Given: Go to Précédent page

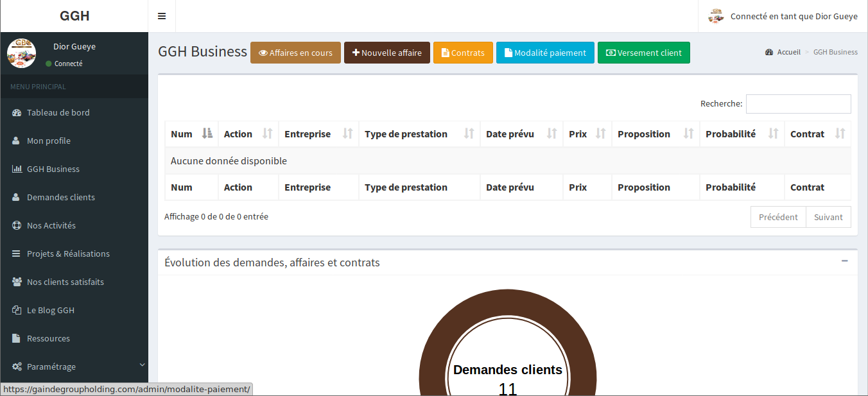Looking at the screenshot, I should pyautogui.click(x=778, y=217).
